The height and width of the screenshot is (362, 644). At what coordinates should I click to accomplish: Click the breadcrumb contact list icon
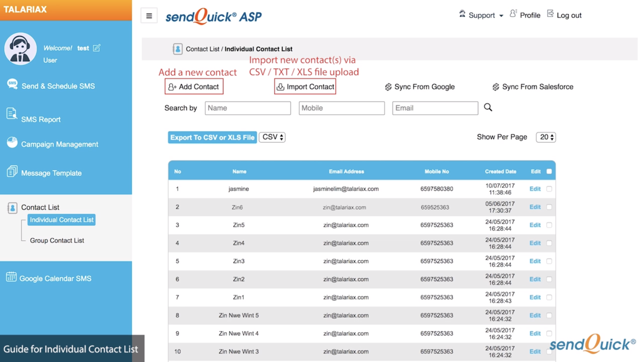177,49
